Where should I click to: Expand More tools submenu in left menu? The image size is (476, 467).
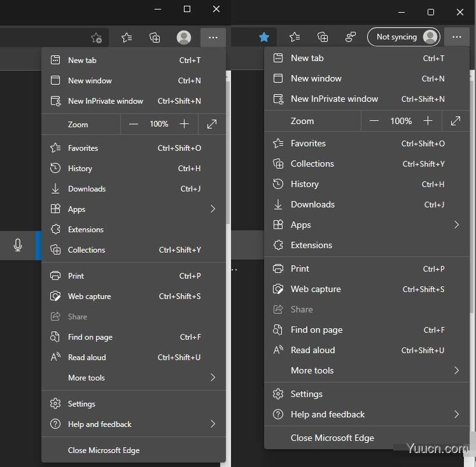coord(134,377)
